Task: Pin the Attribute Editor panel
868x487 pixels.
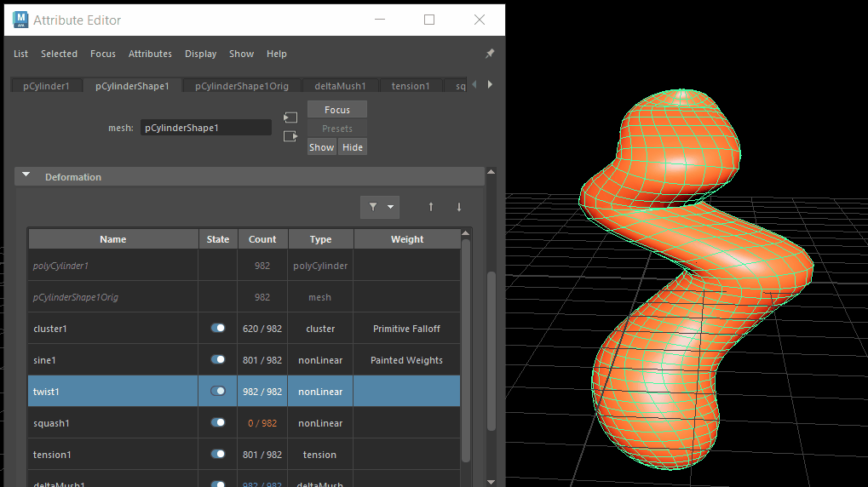Action: tap(490, 54)
